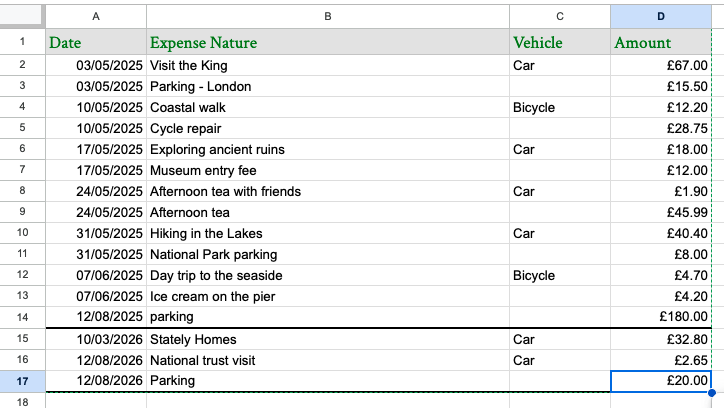Image resolution: width=724 pixels, height=408 pixels.
Task: Select the highlighted column D header
Action: [x=660, y=16]
